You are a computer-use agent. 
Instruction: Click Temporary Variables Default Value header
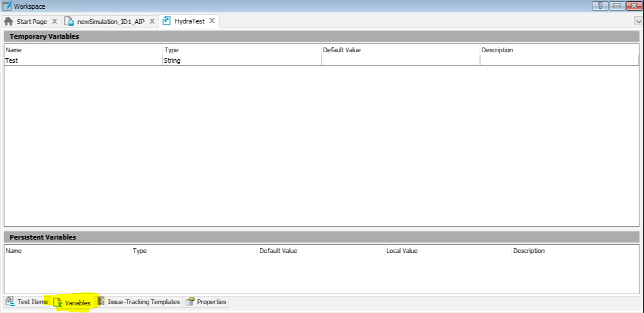point(401,50)
